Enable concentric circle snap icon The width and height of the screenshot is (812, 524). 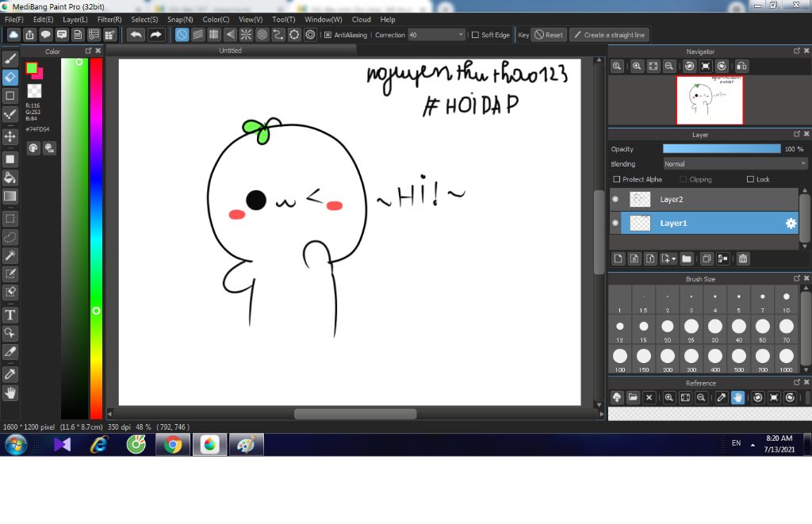tap(262, 35)
